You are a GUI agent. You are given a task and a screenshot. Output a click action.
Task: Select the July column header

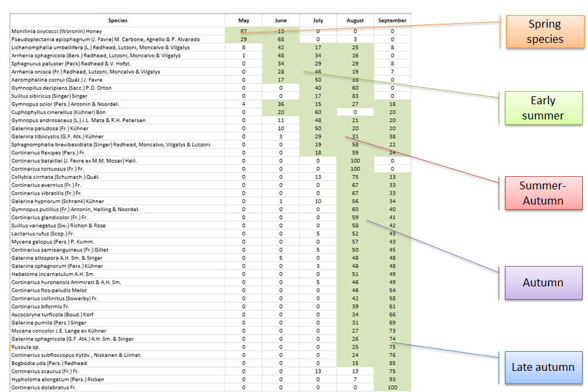(x=318, y=20)
